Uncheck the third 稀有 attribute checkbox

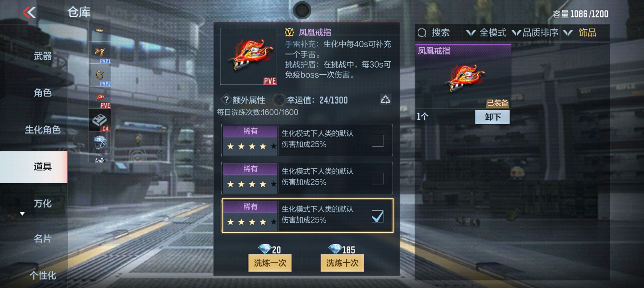click(x=377, y=216)
